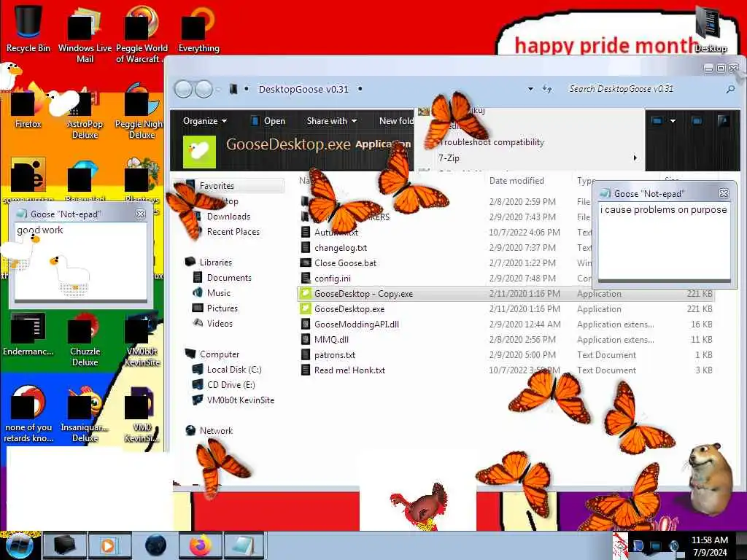This screenshot has width=747, height=560.
Task: Open the Documents library
Action: pyautogui.click(x=228, y=277)
